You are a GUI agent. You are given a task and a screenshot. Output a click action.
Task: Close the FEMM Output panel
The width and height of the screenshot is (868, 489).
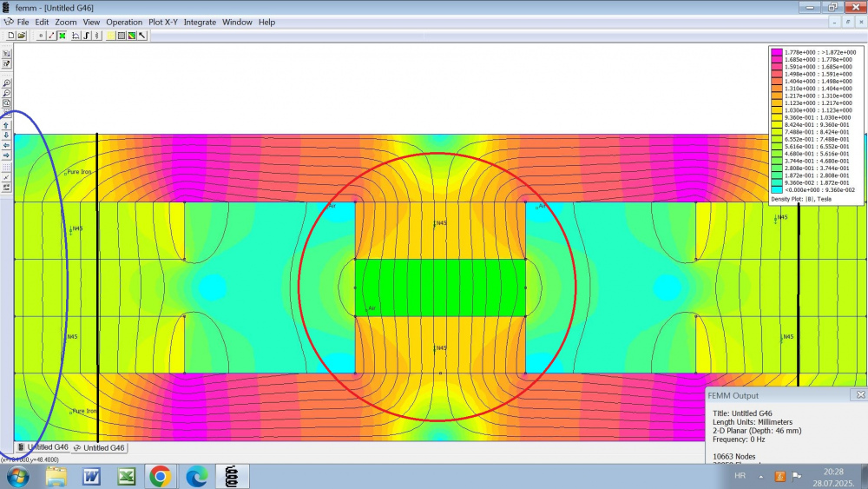tap(860, 395)
